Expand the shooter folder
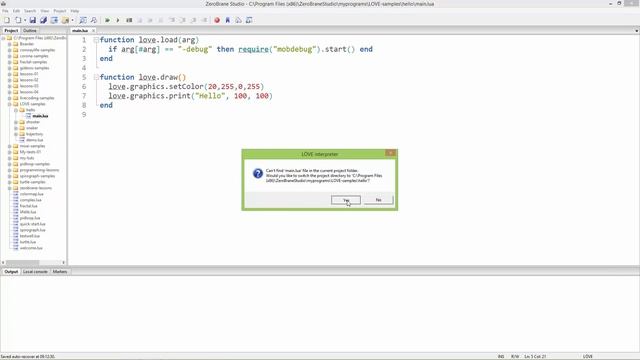This screenshot has width=640, height=360. (x=16, y=122)
